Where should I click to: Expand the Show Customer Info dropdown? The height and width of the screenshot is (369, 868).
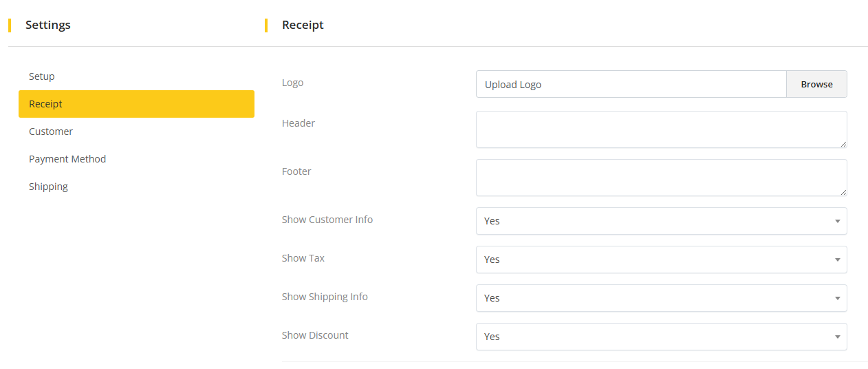click(660, 221)
